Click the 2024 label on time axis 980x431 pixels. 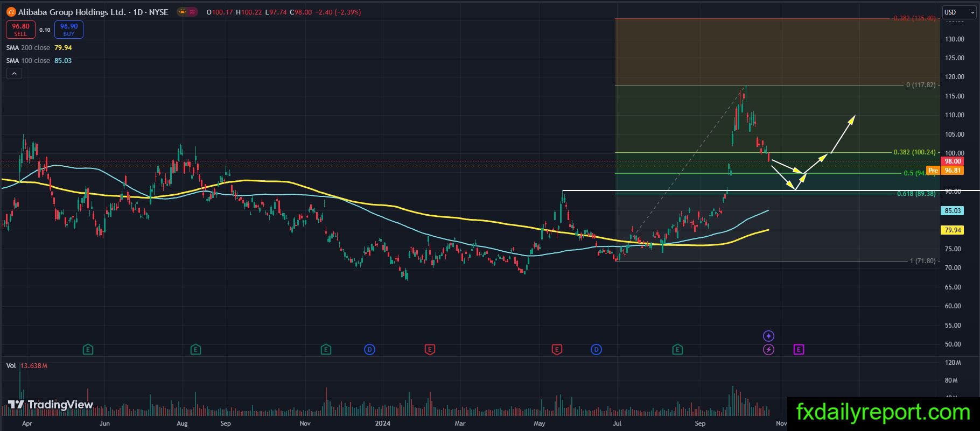pyautogui.click(x=383, y=423)
